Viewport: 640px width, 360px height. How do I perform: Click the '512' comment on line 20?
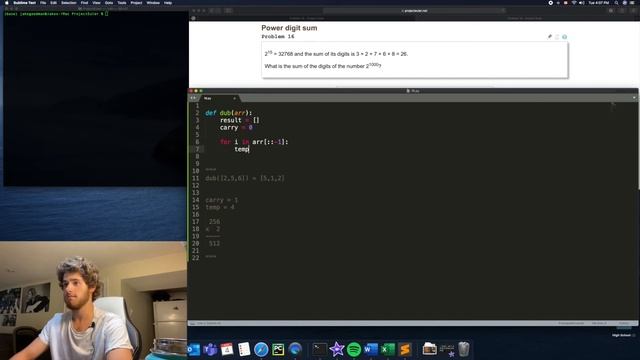click(214, 244)
